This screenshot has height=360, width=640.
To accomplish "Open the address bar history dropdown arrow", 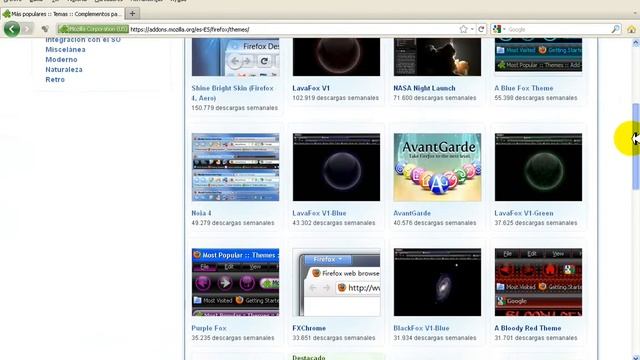I will pos(472,29).
